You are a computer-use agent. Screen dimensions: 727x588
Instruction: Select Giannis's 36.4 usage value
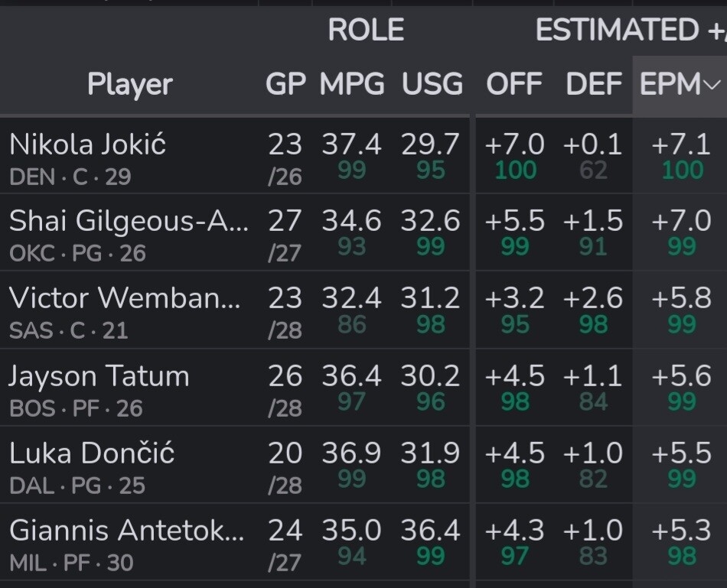click(431, 531)
